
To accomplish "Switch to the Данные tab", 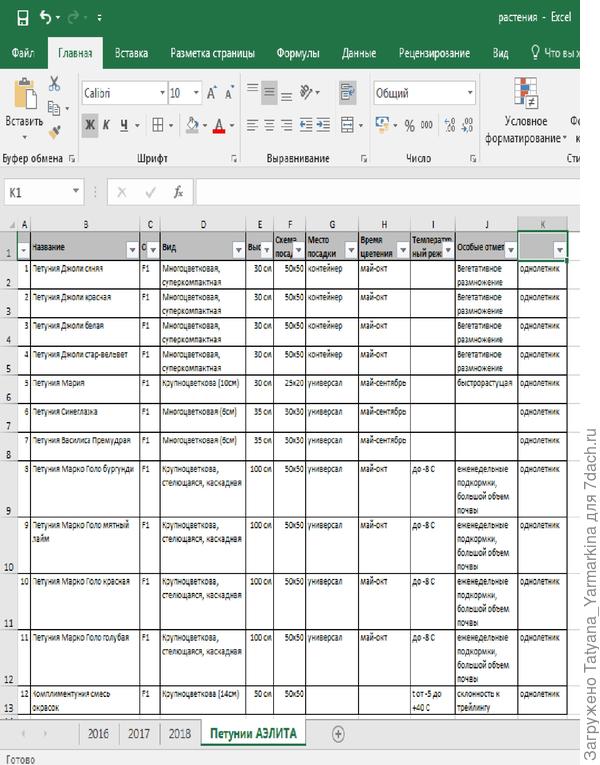I will [x=359, y=53].
